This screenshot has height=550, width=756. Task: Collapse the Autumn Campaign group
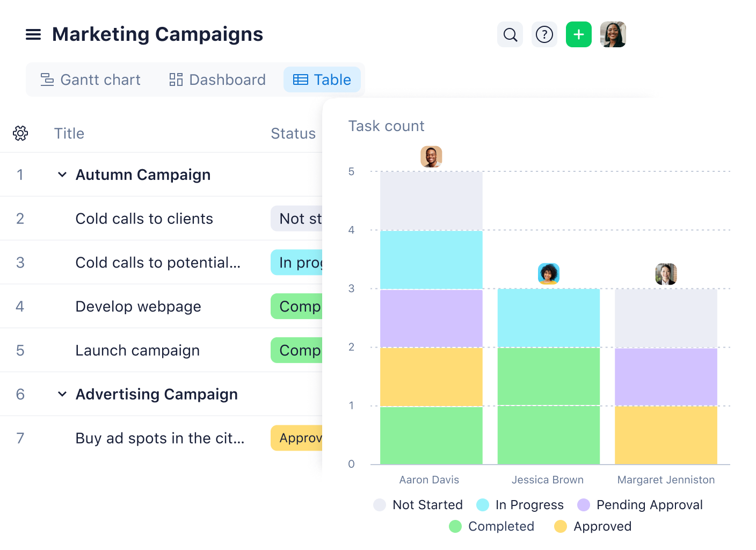(62, 175)
